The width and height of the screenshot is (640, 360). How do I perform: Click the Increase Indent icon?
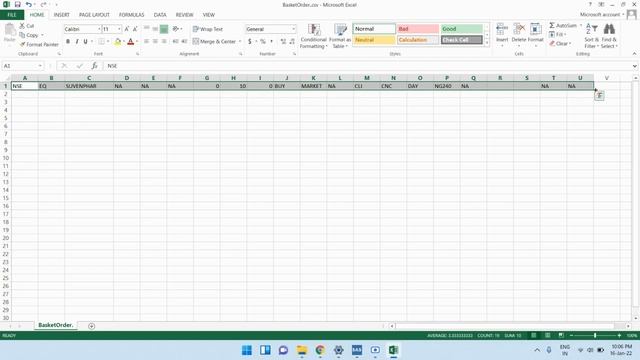point(184,41)
